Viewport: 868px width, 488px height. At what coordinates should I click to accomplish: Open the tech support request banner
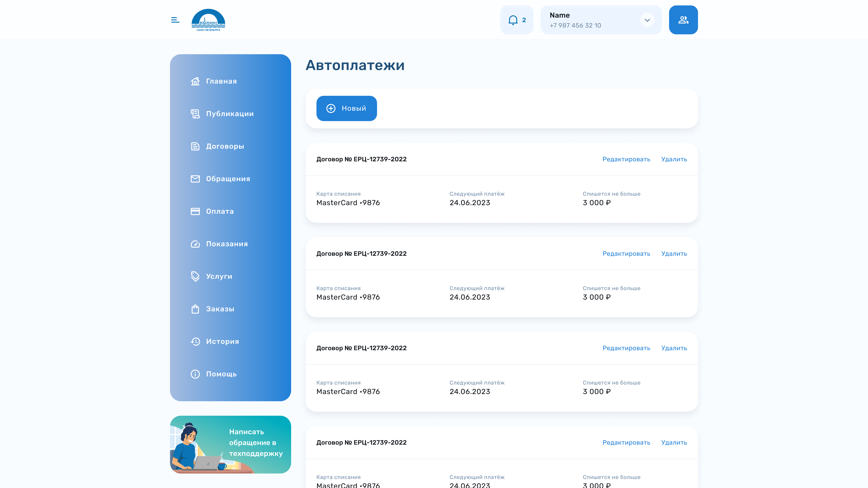point(230,444)
